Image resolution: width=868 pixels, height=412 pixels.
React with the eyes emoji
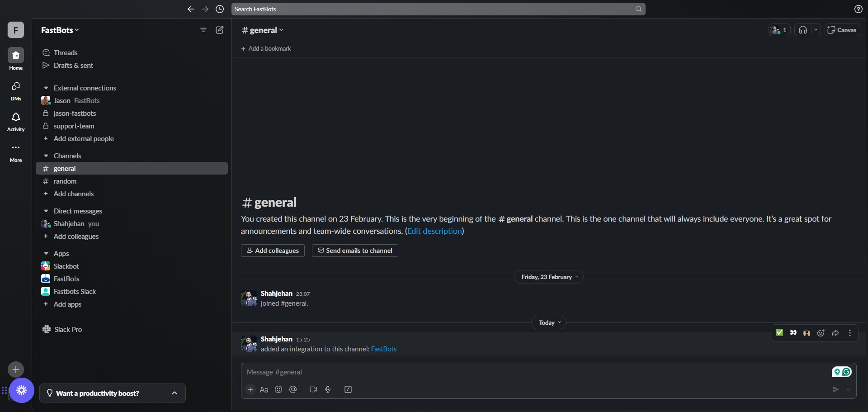pos(793,333)
